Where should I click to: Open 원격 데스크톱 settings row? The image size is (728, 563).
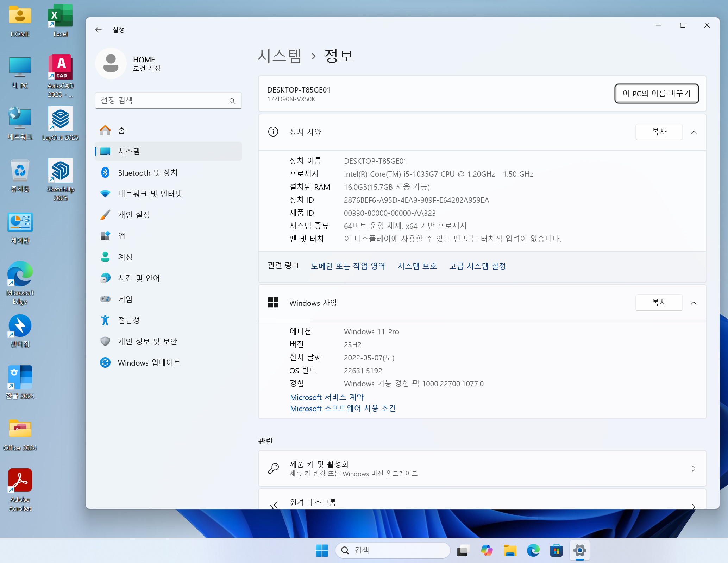(482, 499)
